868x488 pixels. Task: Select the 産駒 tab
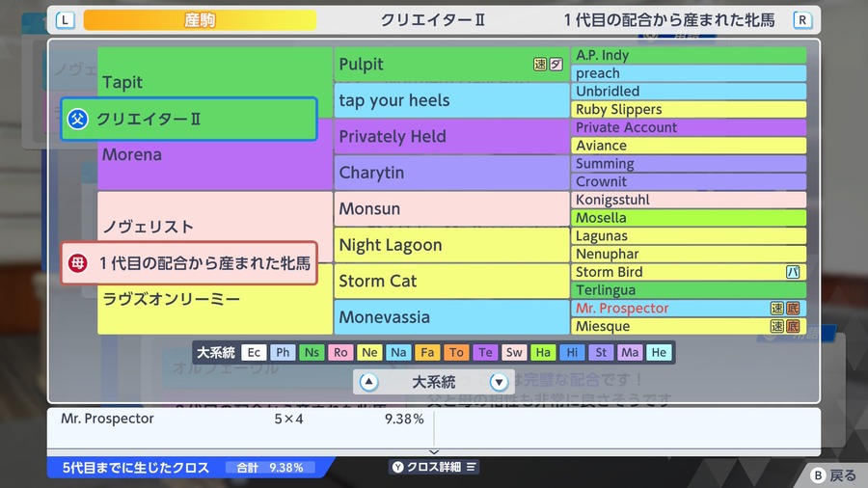pos(200,20)
